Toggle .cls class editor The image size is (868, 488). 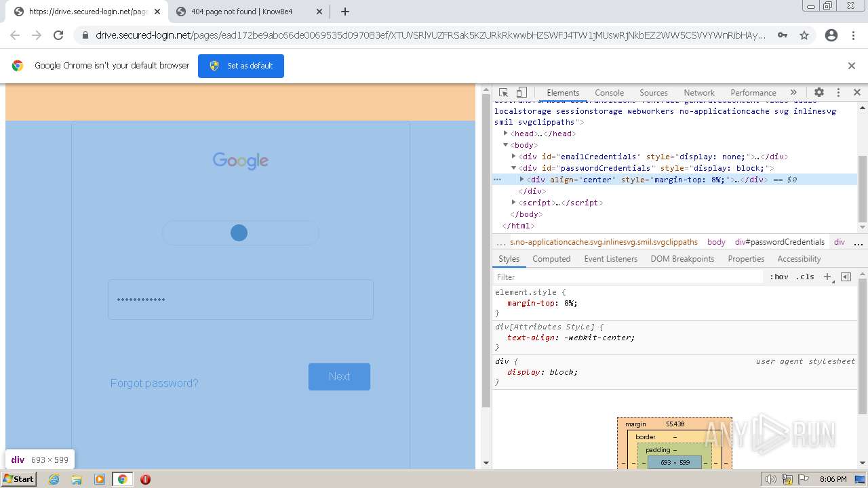pos(805,277)
